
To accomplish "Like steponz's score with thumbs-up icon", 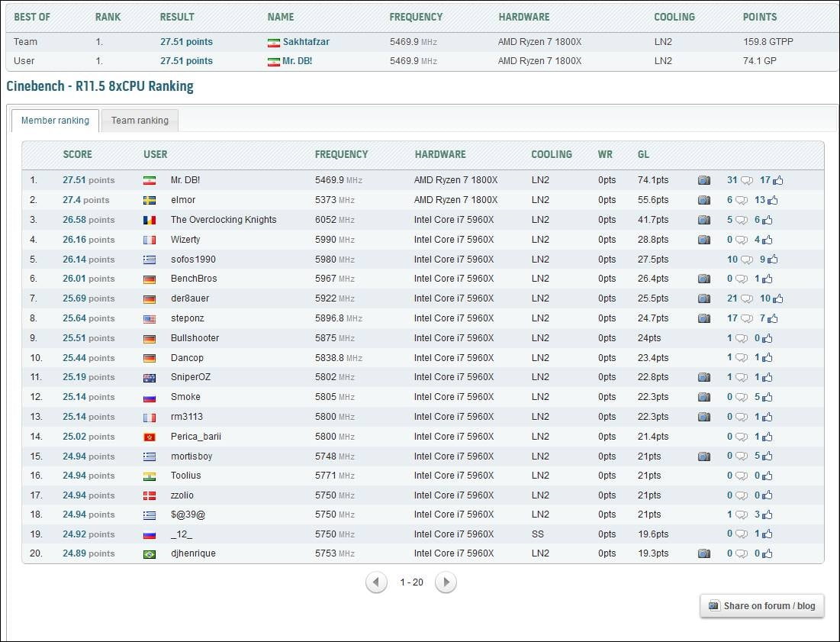I will coord(772,318).
